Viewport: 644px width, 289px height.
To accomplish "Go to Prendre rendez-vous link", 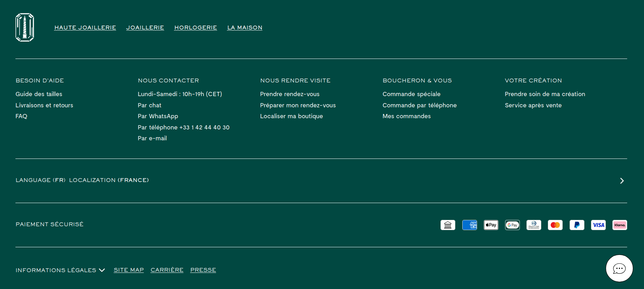I will tap(290, 94).
